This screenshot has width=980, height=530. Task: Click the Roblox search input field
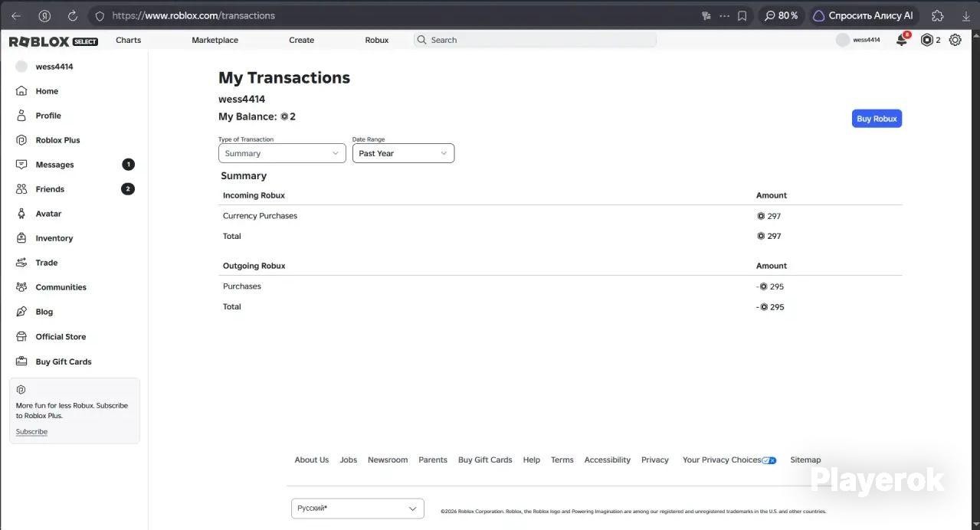click(x=535, y=40)
